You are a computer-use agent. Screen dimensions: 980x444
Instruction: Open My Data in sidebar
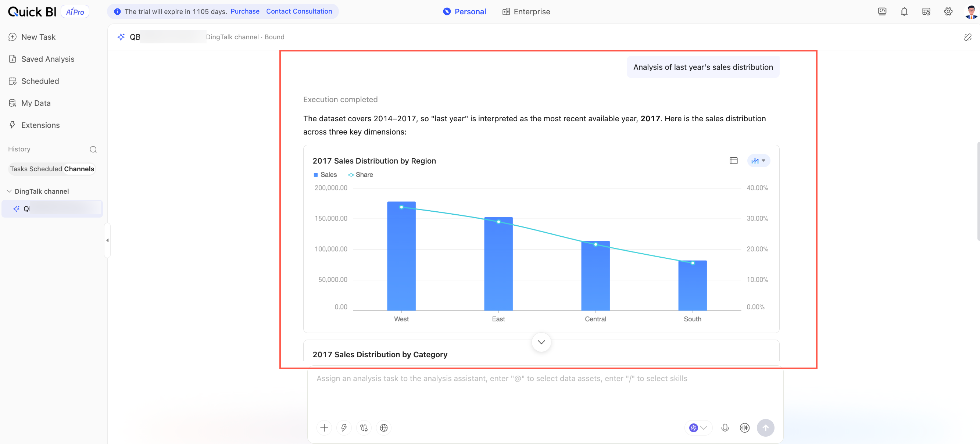30,103
